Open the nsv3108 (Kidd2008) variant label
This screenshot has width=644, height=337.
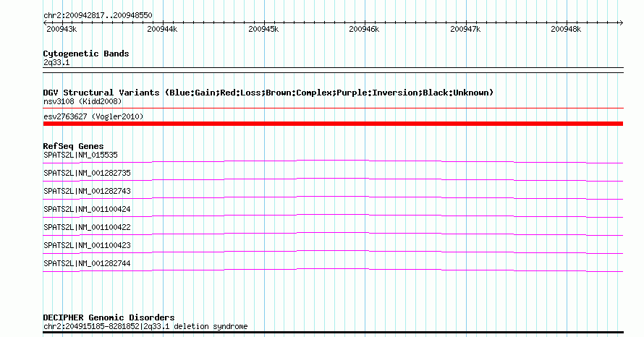pos(82,101)
